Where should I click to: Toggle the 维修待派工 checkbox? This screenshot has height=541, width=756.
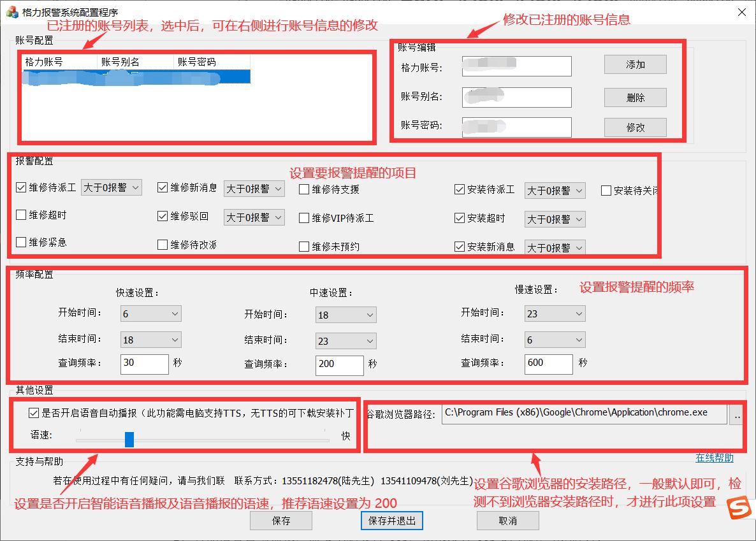pyautogui.click(x=21, y=189)
